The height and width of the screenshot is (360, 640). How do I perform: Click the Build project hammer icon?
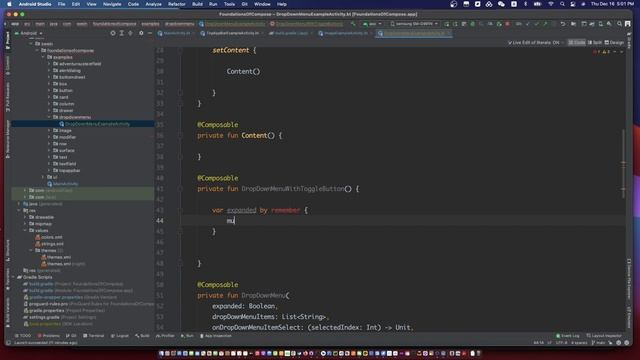click(x=353, y=24)
